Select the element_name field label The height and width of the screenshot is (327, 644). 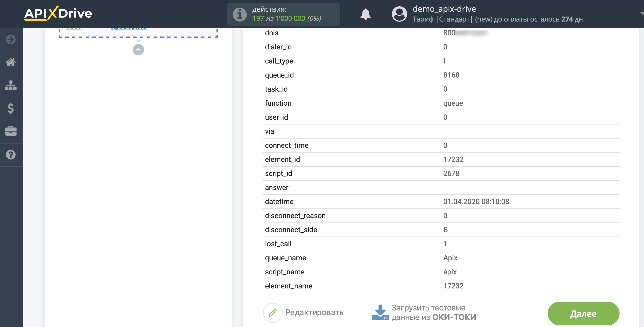(288, 286)
